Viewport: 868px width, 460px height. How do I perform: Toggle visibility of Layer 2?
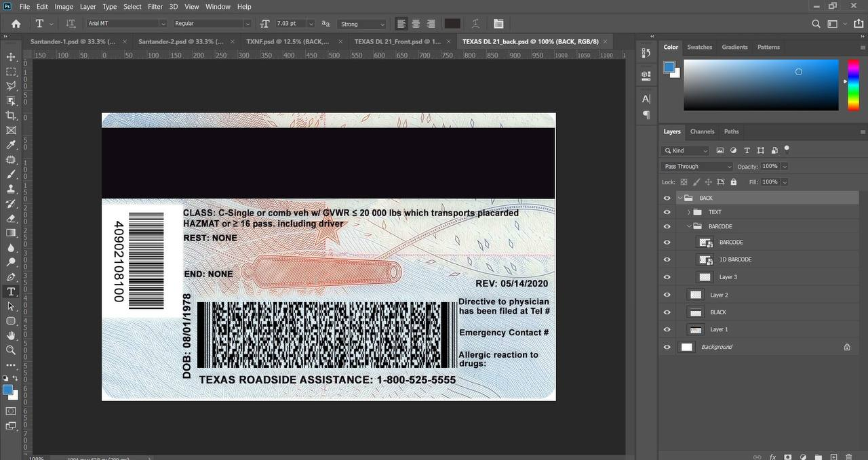tap(667, 295)
